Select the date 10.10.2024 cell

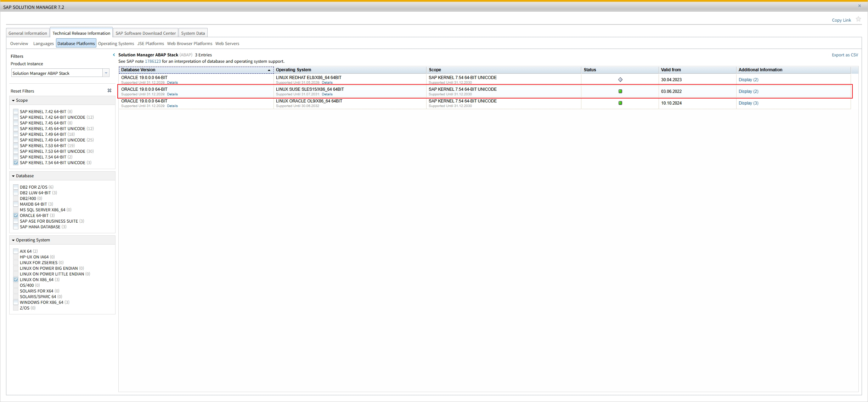697,103
